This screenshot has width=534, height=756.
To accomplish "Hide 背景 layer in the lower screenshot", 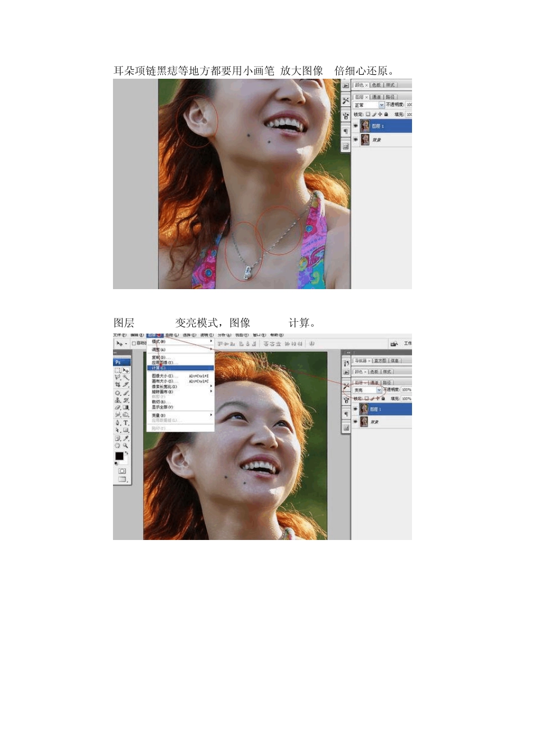I will (355, 422).
